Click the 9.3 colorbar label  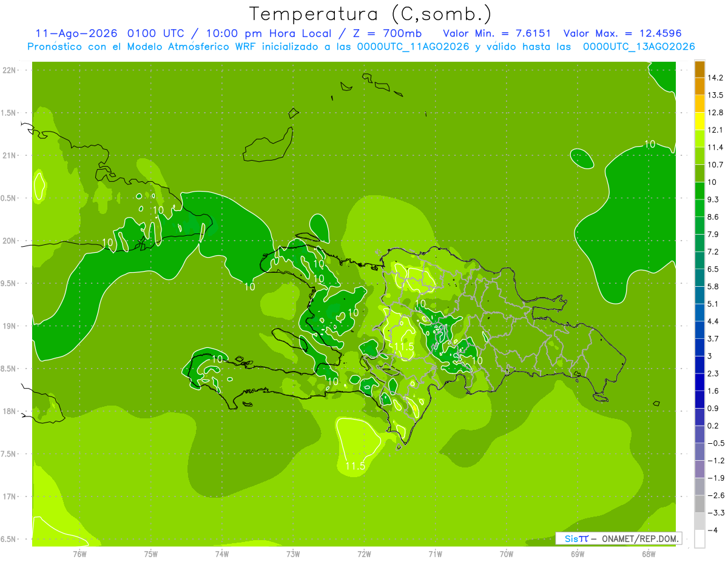pyautogui.click(x=713, y=199)
